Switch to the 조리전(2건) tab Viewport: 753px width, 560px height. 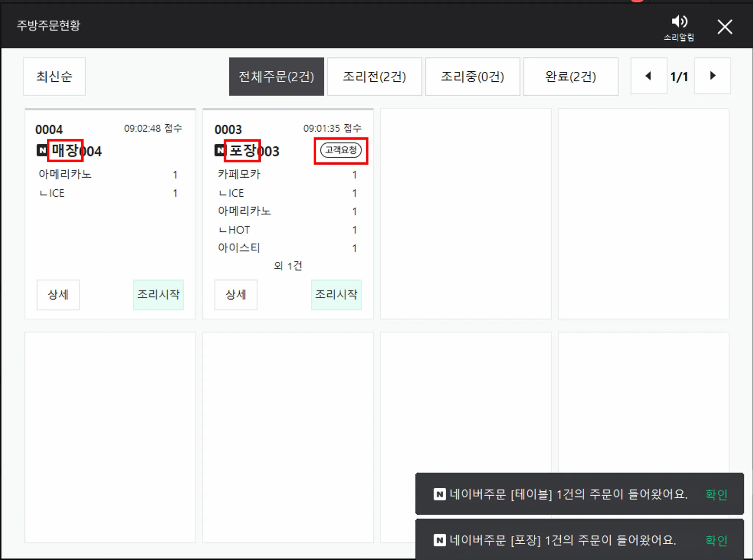click(374, 76)
